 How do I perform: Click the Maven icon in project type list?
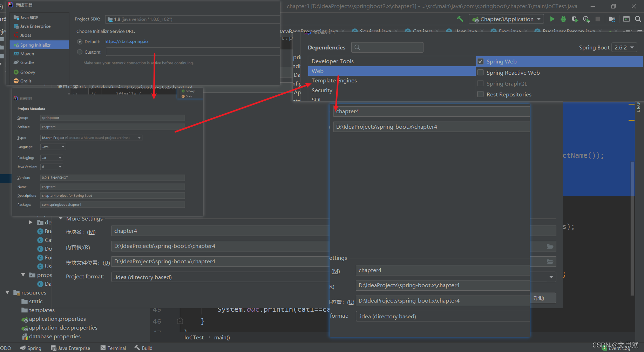[16, 54]
